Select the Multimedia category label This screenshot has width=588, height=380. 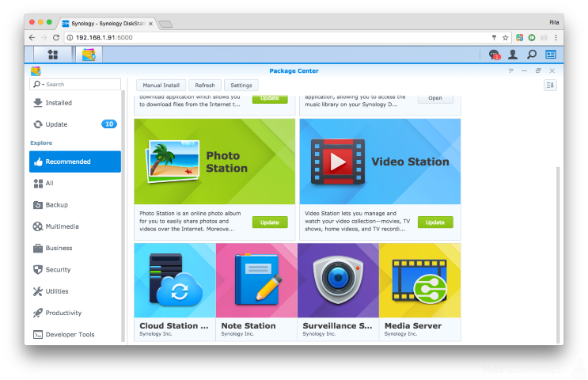pos(62,226)
